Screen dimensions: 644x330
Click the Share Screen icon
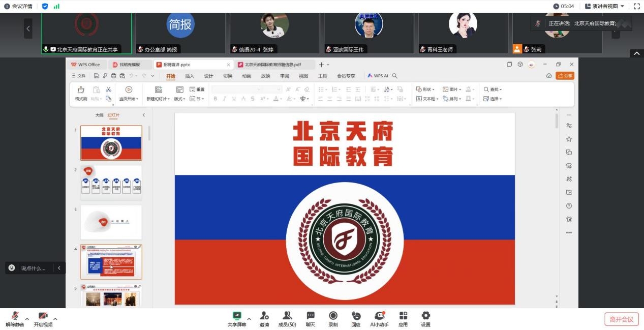236,316
